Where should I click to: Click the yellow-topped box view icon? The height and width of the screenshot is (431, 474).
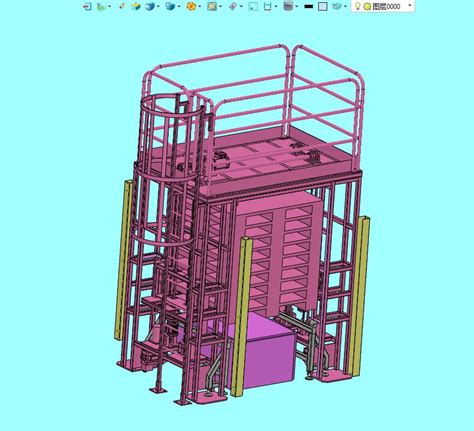135,6
